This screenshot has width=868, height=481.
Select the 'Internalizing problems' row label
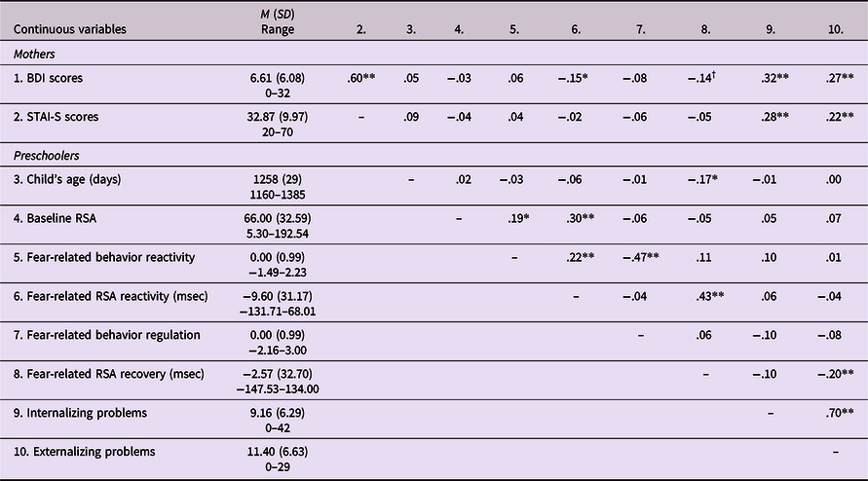coord(80,413)
